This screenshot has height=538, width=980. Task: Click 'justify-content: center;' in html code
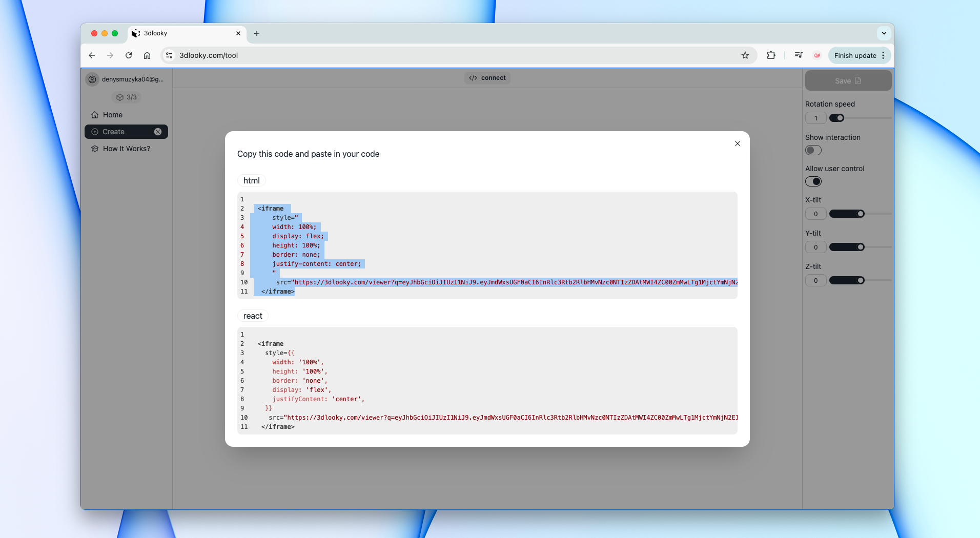point(316,264)
